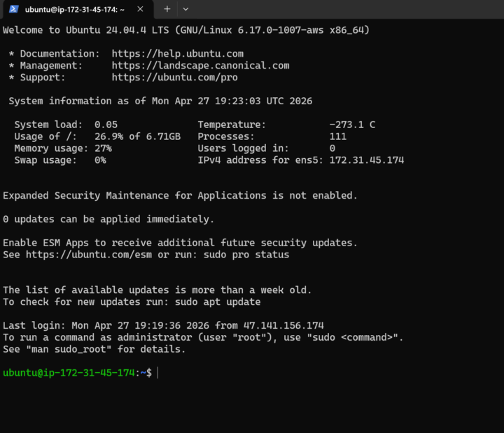Close the ubuntu@ip-172-31-45-174 tab
Viewport: 504px width, 433px height.
pyautogui.click(x=140, y=9)
